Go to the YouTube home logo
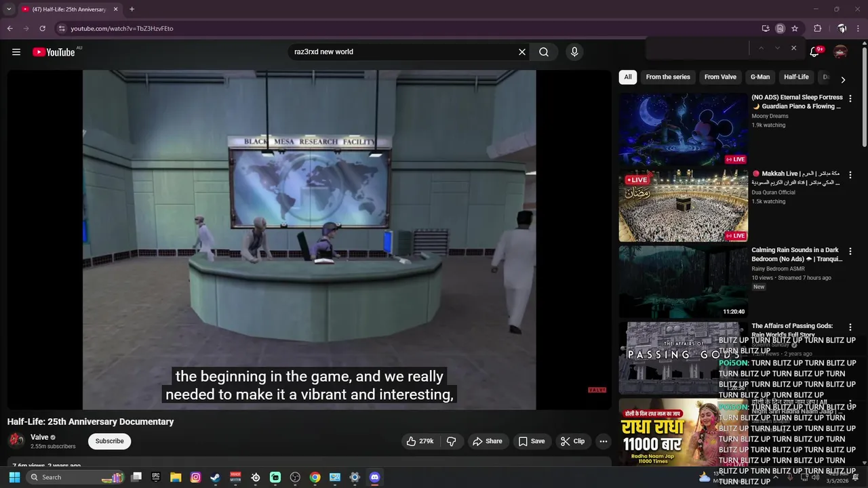The image size is (868, 488). 54,52
